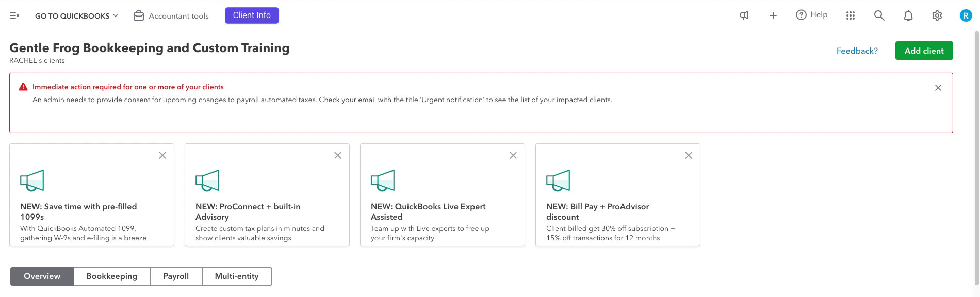Open the Bill Pay + ProAdvisor discount card
This screenshot has height=297, width=980.
click(617, 195)
